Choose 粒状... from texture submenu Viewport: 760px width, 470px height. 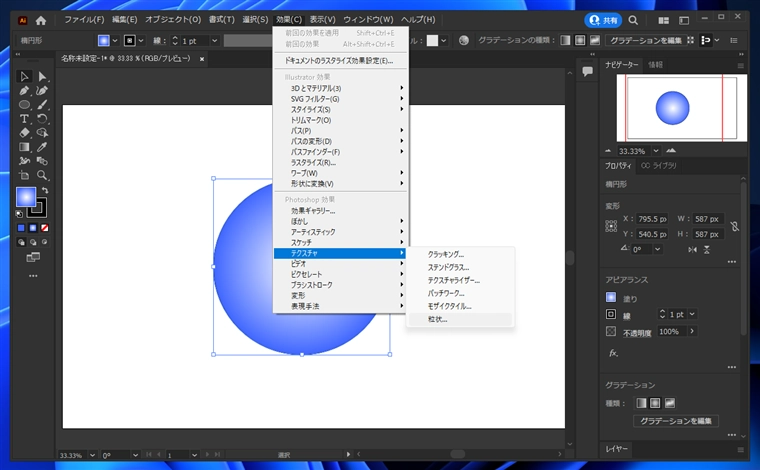coord(460,319)
